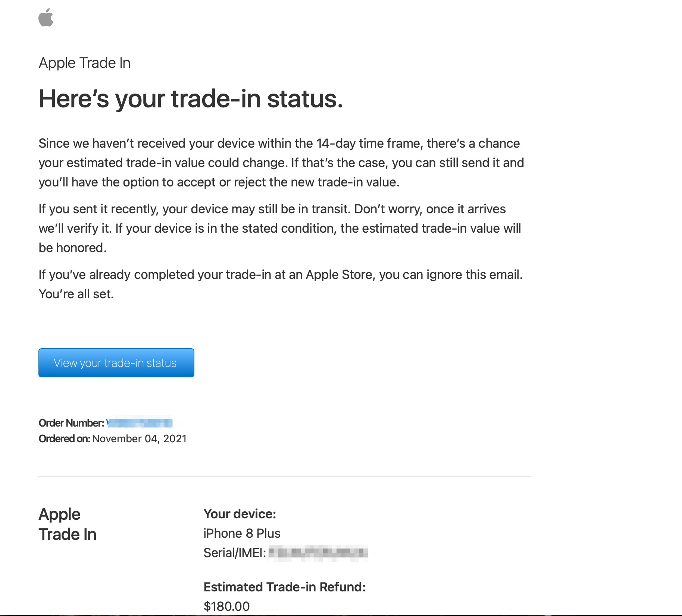Click the 'Your device:' label
This screenshot has width=682, height=616.
click(x=240, y=514)
